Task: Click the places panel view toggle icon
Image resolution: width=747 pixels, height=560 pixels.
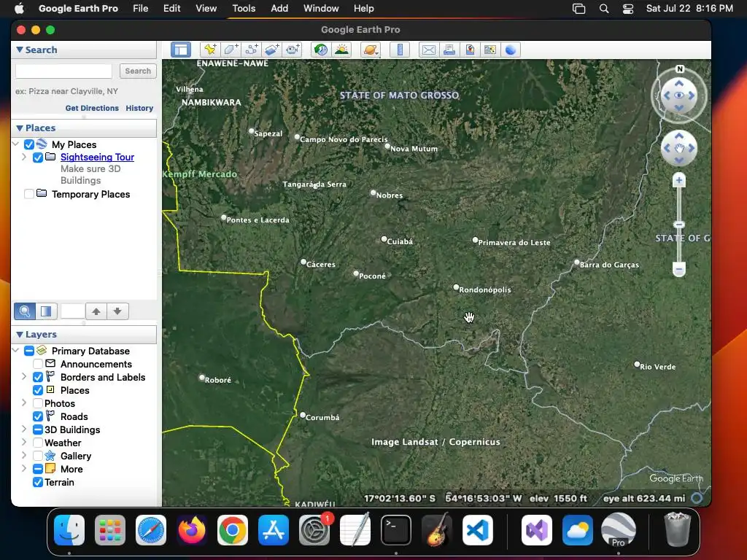Action: tap(46, 311)
